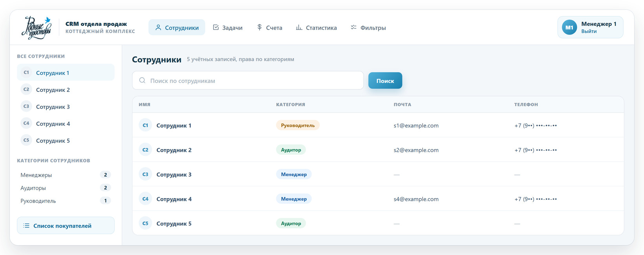This screenshot has width=644, height=255.
Task: Switch to the Задачи tab
Action: click(x=228, y=27)
